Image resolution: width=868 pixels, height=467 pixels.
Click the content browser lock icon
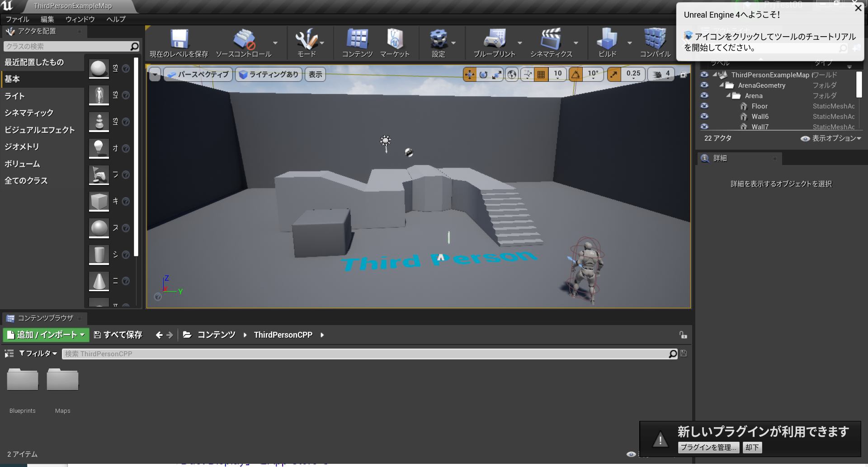tap(683, 335)
